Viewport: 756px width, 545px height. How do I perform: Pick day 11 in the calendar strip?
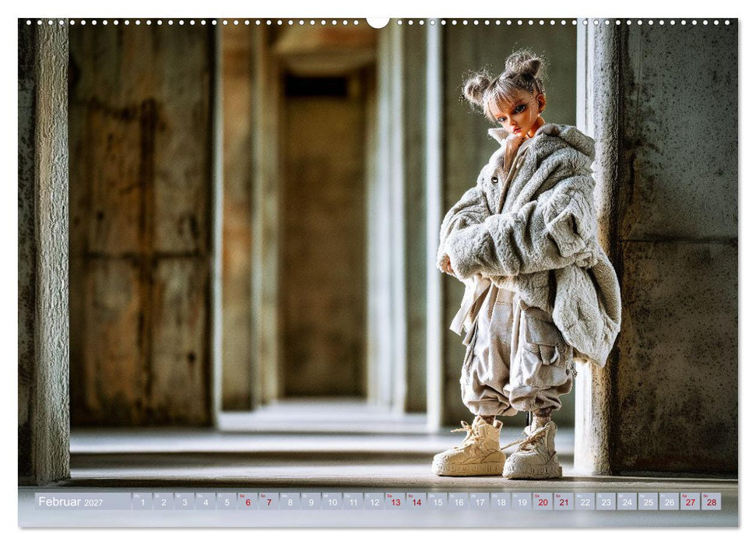tap(353, 501)
